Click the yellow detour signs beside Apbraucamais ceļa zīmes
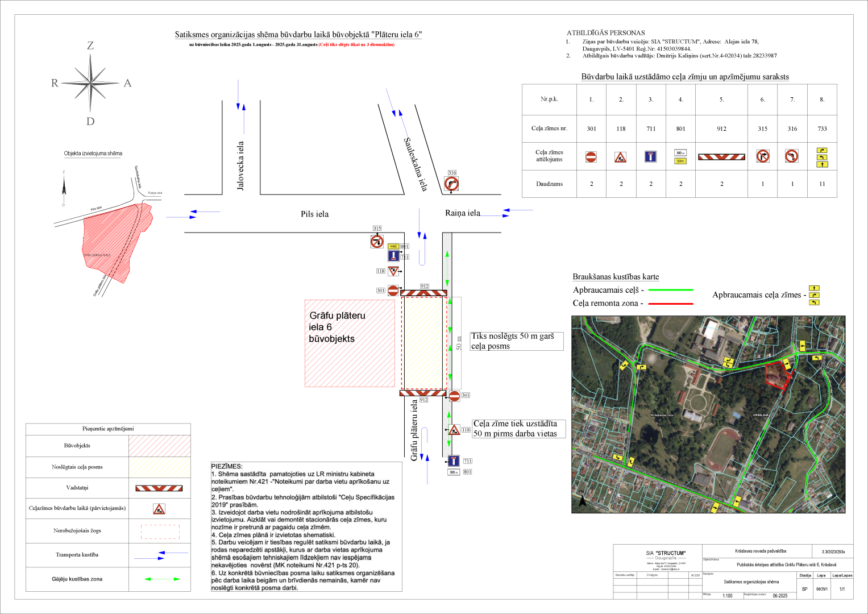 [x=814, y=296]
